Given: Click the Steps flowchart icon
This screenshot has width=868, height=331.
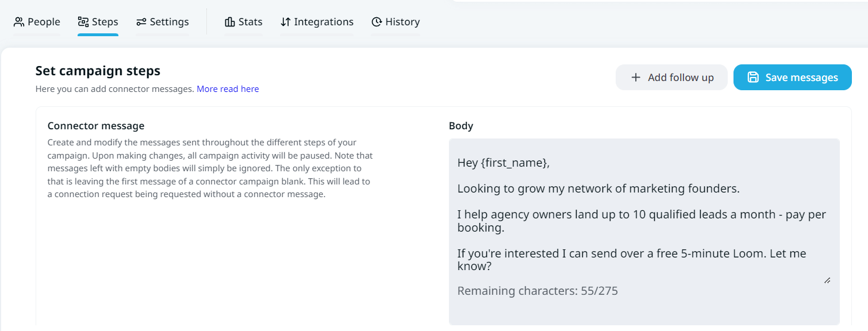Looking at the screenshot, I should coord(82,21).
